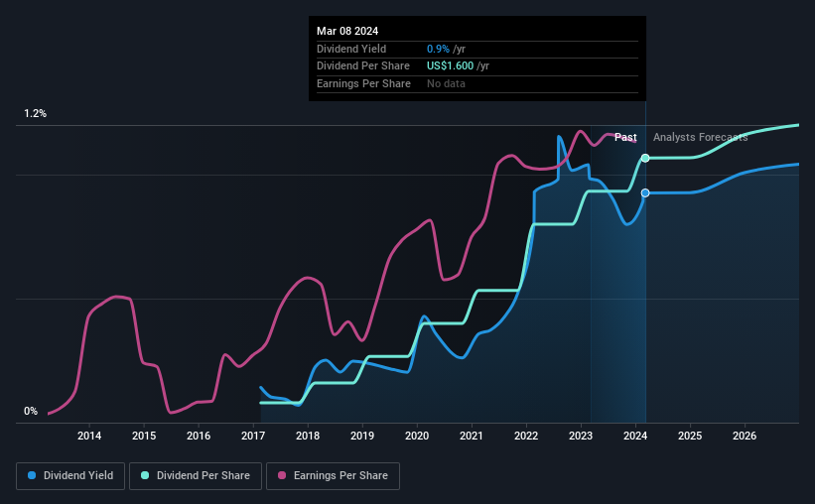This screenshot has height=504, width=815.
Task: Click the 2015 x-axis label
Action: tap(144, 436)
